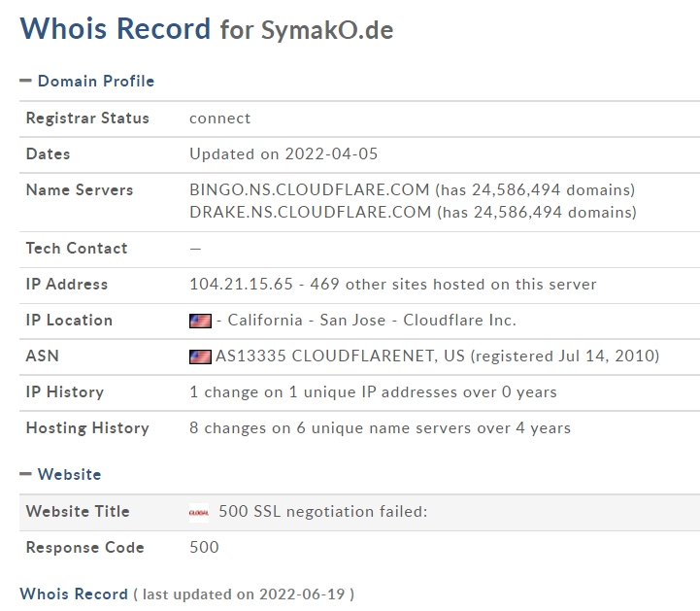700x611 pixels.
Task: Click the Response Code label
Action: [x=84, y=547]
